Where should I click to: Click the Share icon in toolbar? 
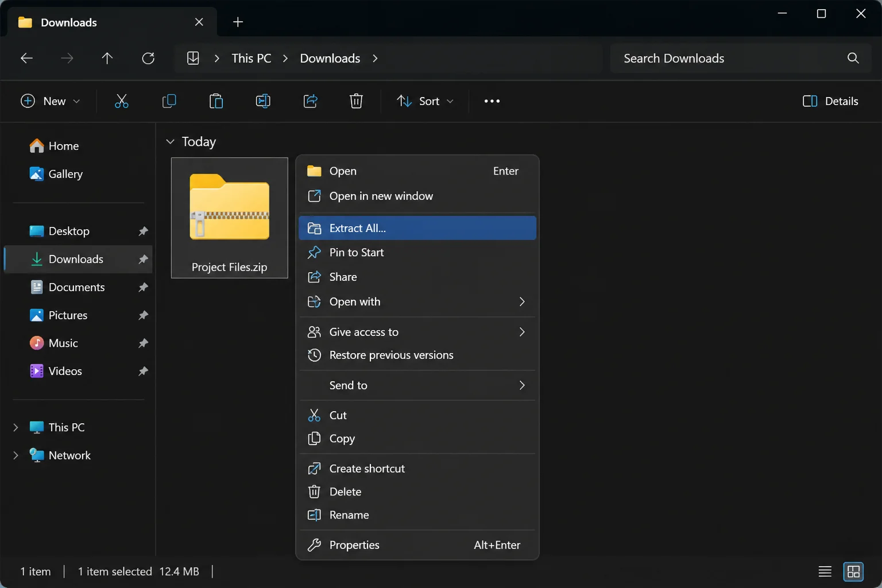pyautogui.click(x=310, y=101)
